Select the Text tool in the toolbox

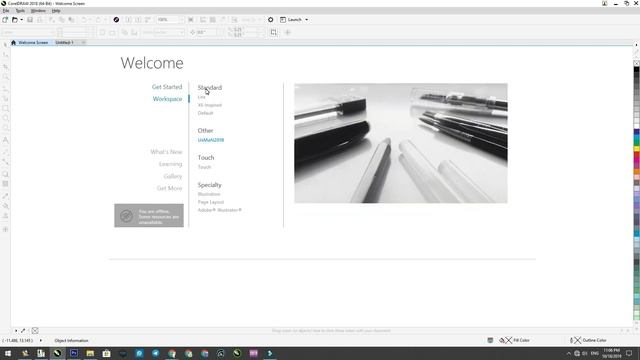5,140
